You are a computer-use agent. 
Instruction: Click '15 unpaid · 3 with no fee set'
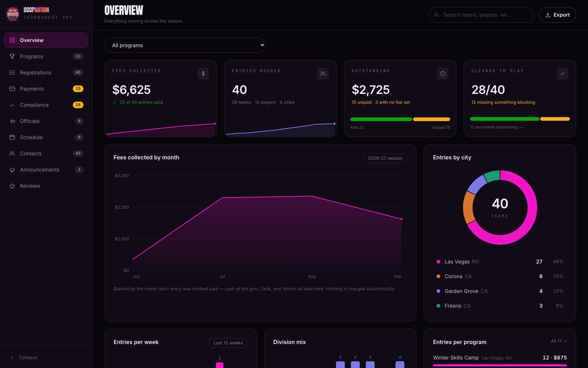(x=381, y=102)
